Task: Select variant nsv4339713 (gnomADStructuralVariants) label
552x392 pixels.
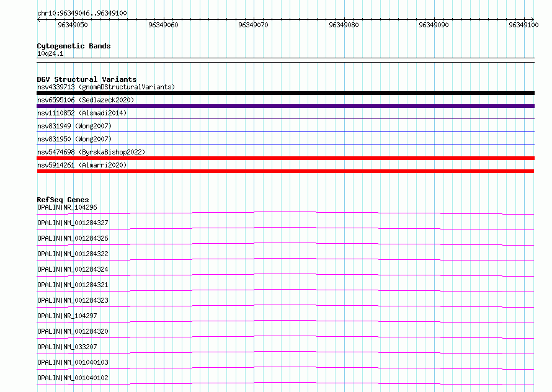Action: tap(106, 87)
